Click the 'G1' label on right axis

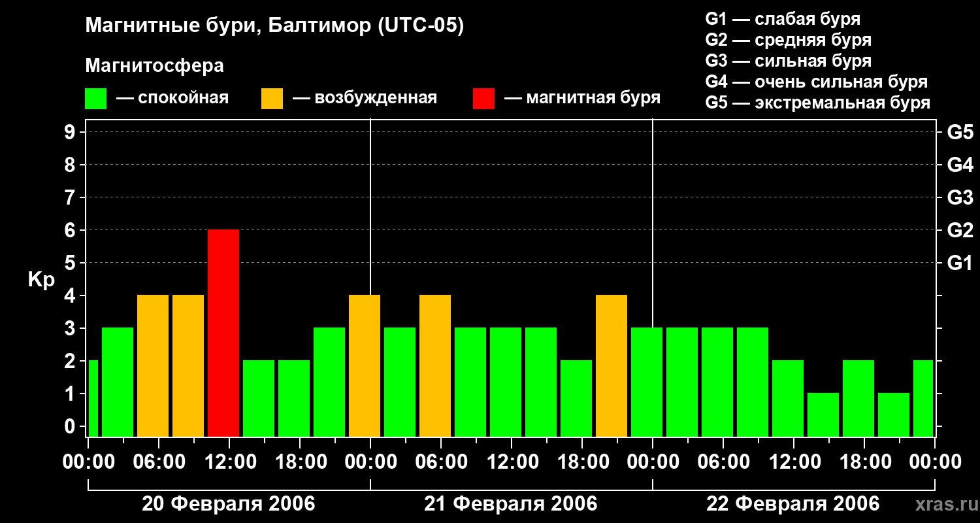coord(960,263)
